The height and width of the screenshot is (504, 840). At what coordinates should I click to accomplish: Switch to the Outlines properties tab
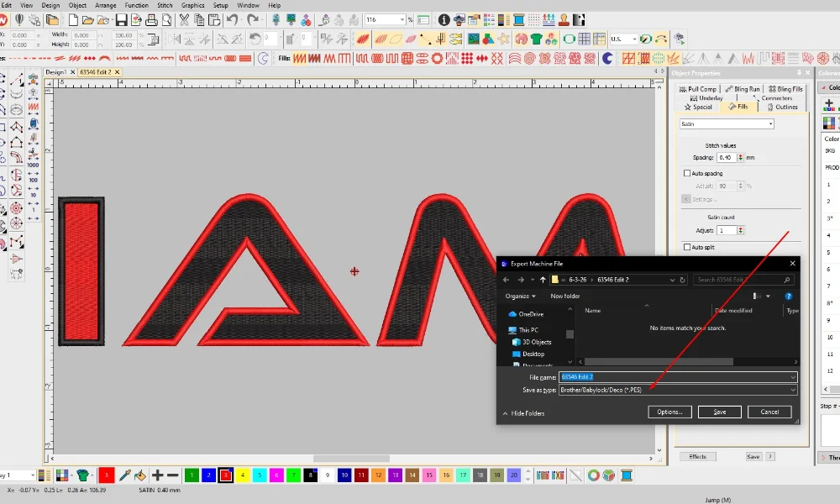782,108
